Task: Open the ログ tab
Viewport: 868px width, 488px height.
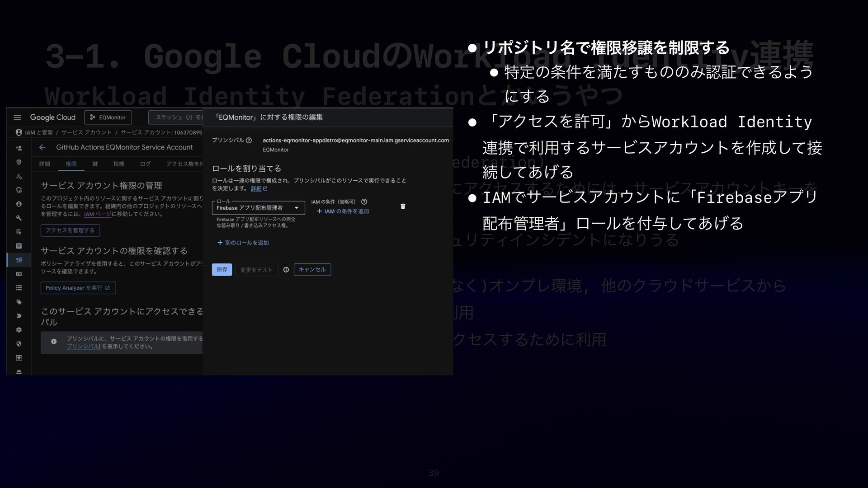Action: coord(145,164)
